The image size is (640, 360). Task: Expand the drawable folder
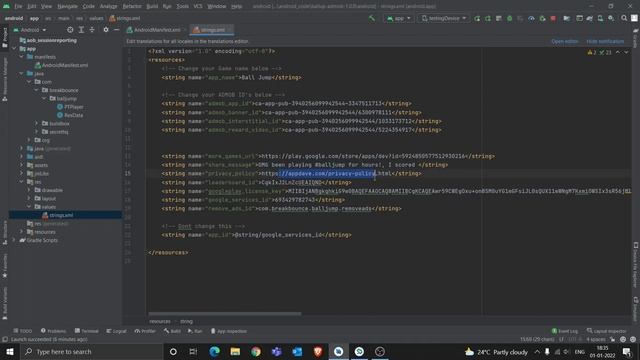click(29, 190)
